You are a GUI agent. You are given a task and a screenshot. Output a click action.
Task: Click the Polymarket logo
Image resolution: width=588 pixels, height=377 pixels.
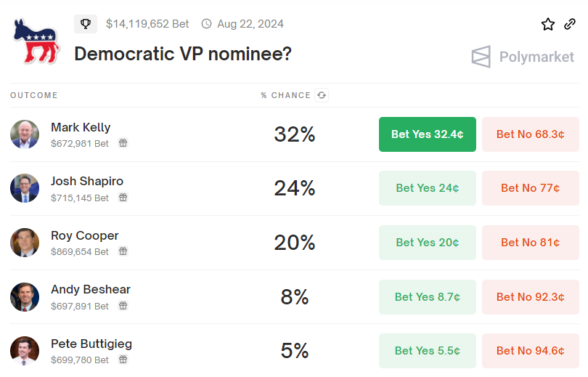(523, 57)
